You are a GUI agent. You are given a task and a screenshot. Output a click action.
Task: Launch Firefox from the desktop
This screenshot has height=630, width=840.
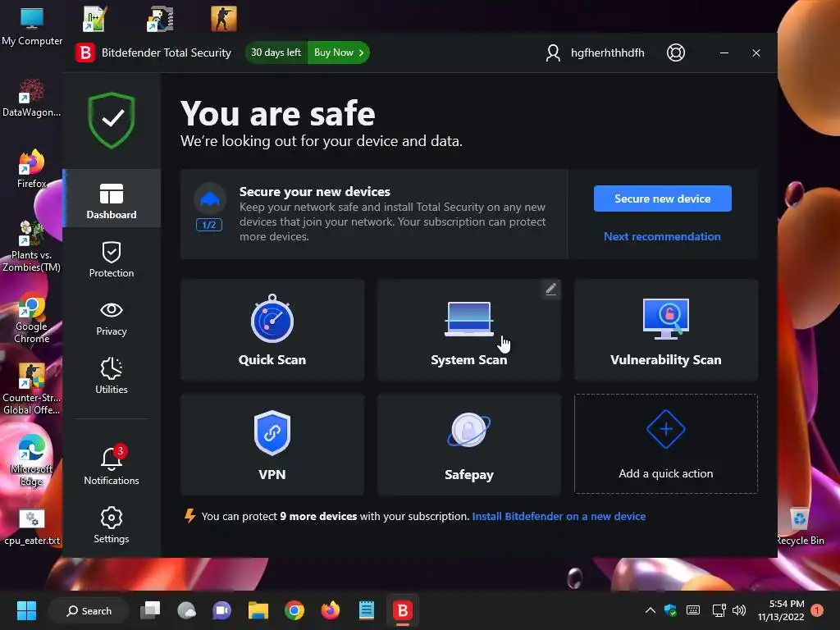pos(32,169)
